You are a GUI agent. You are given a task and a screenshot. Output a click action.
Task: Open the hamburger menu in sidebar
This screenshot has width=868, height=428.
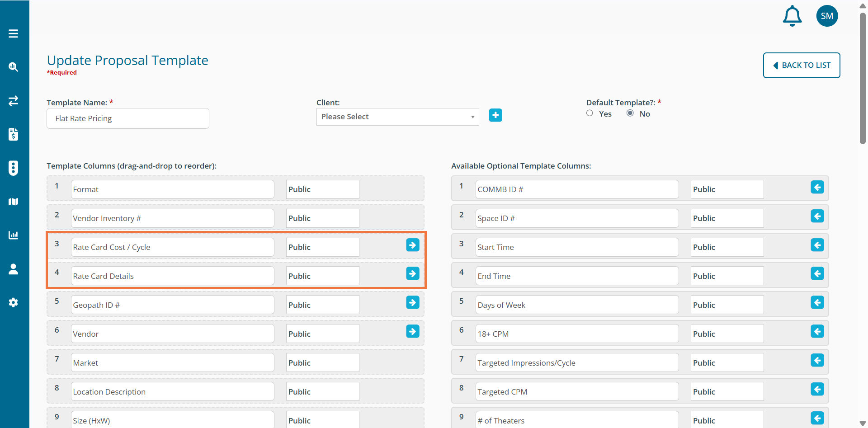point(13,33)
